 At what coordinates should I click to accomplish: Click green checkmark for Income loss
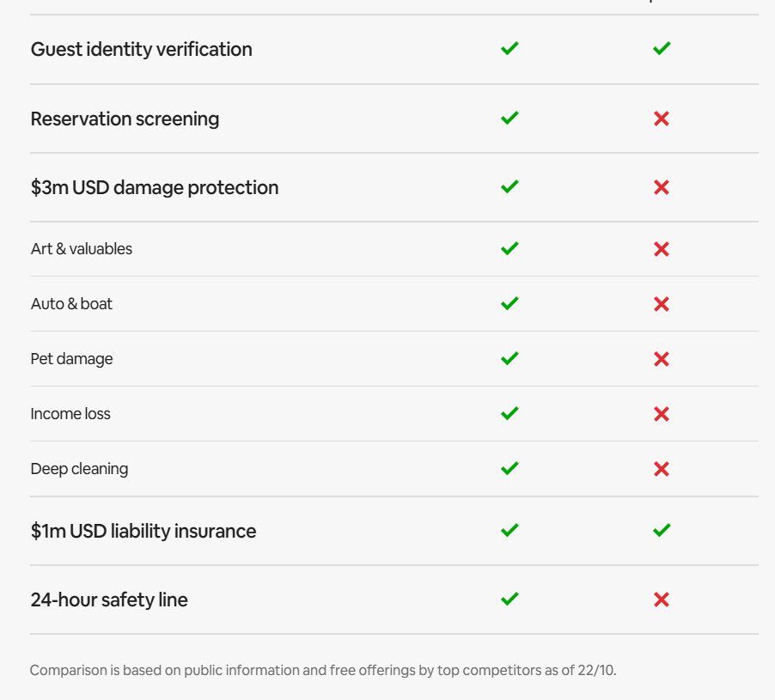click(510, 413)
